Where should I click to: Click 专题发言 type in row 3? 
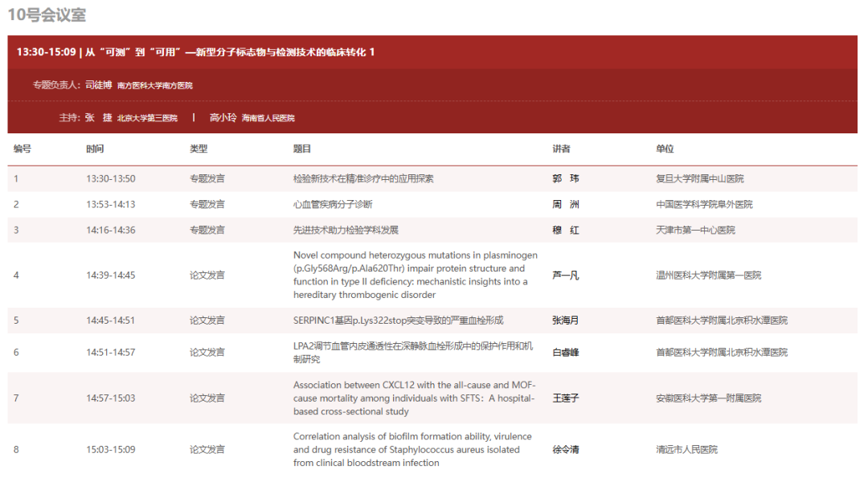click(x=207, y=231)
